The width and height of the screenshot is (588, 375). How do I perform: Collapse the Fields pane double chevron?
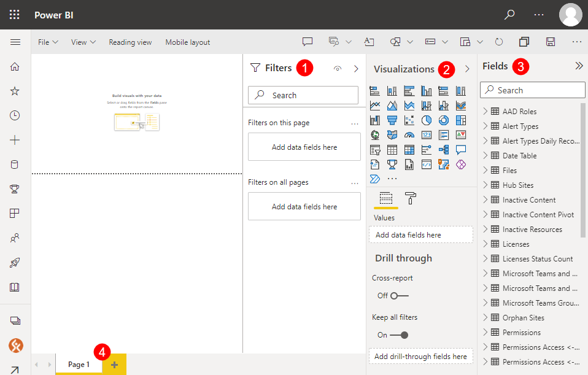(x=579, y=66)
